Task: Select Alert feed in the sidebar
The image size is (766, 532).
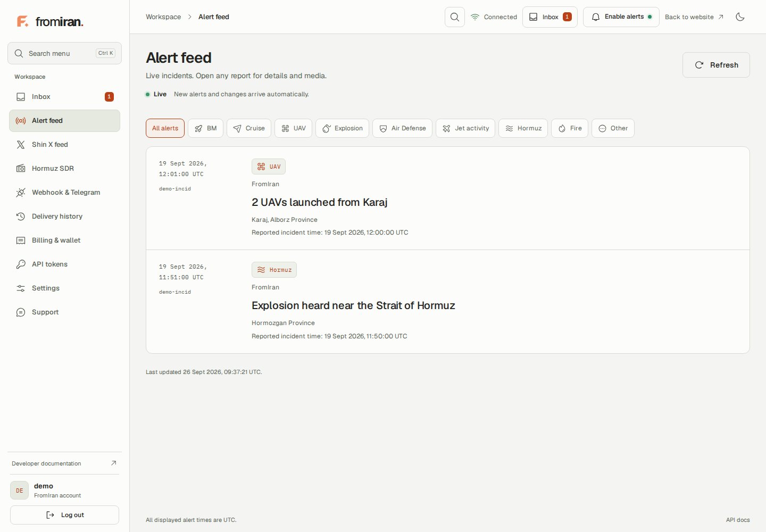Action: [x=64, y=121]
